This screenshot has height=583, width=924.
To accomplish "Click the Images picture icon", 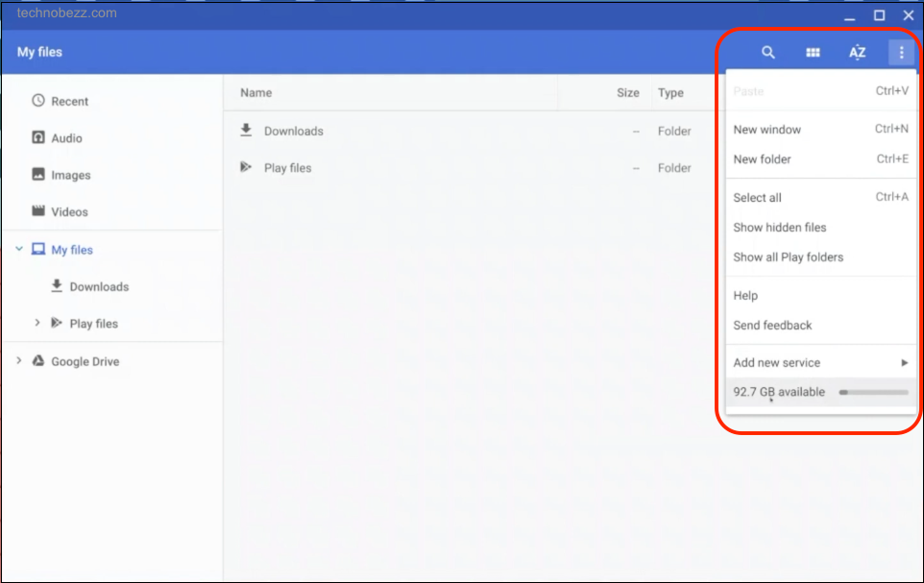I will click(38, 175).
